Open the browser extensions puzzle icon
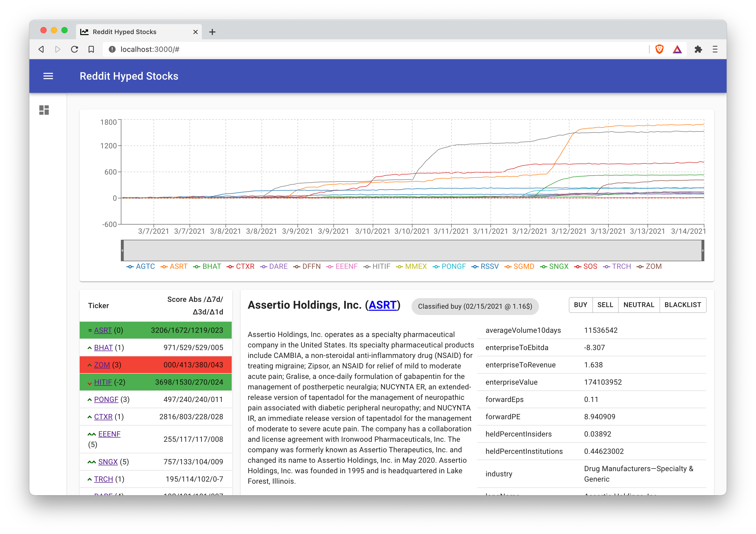This screenshot has height=534, width=756. coord(698,49)
